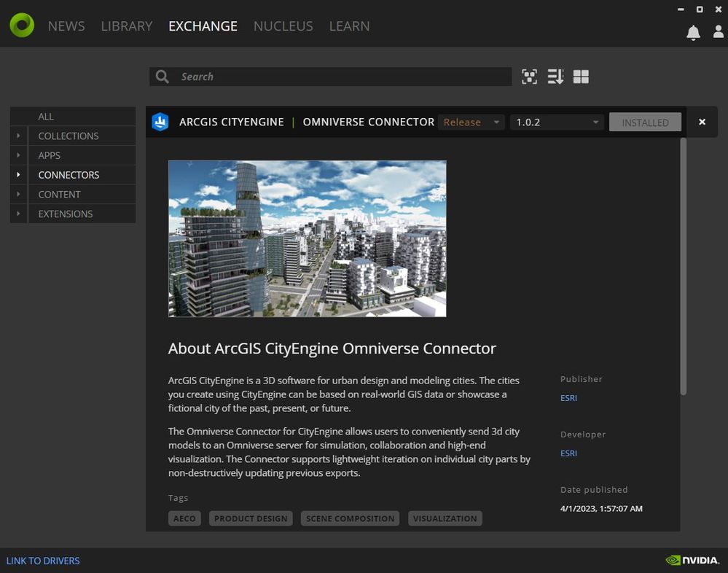Switch to the LIBRARY tab
Screen dimensions: 728x573
(127, 26)
